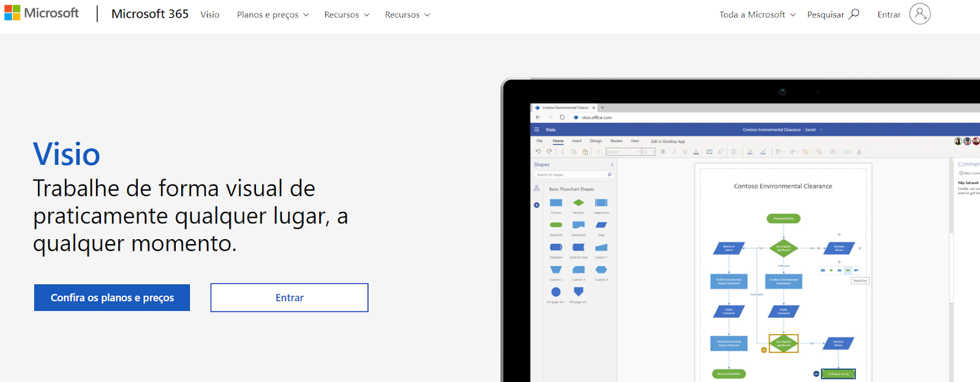
Task: Click the Basic Flowchart Shapes stencil heading
Action: pos(571,189)
